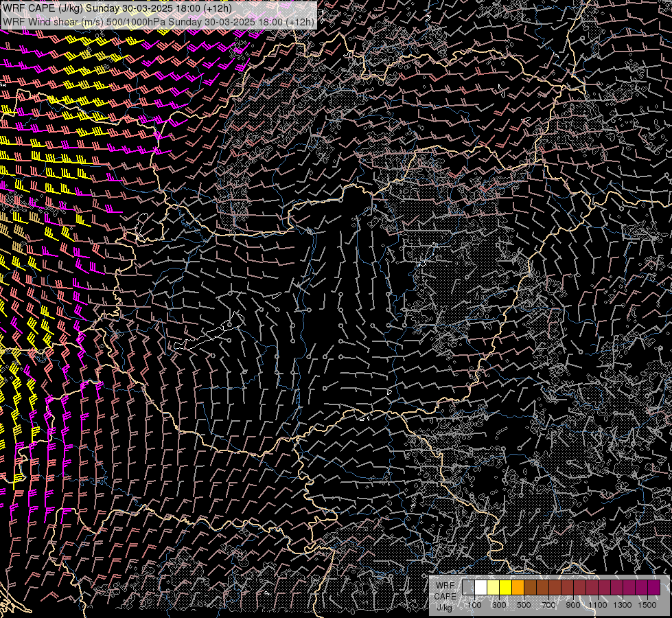Click the white swatch in CAPE legend
Screen dimensions: 672x618
point(481,588)
